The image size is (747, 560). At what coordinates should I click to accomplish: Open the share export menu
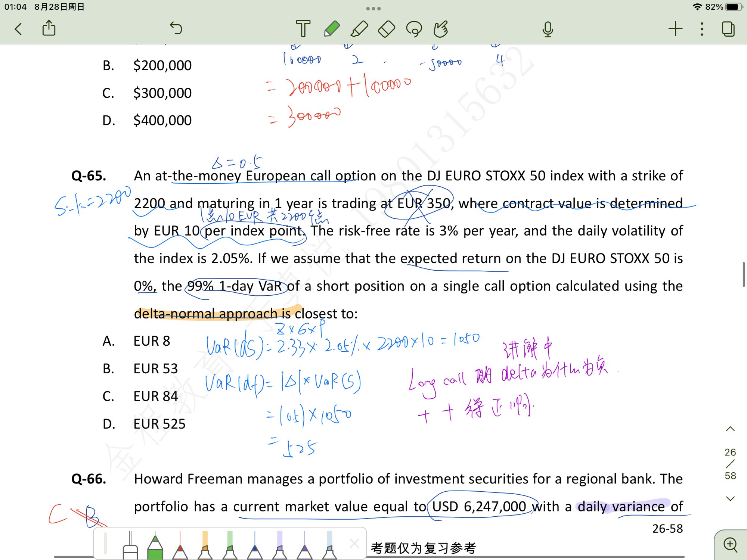coord(49,28)
